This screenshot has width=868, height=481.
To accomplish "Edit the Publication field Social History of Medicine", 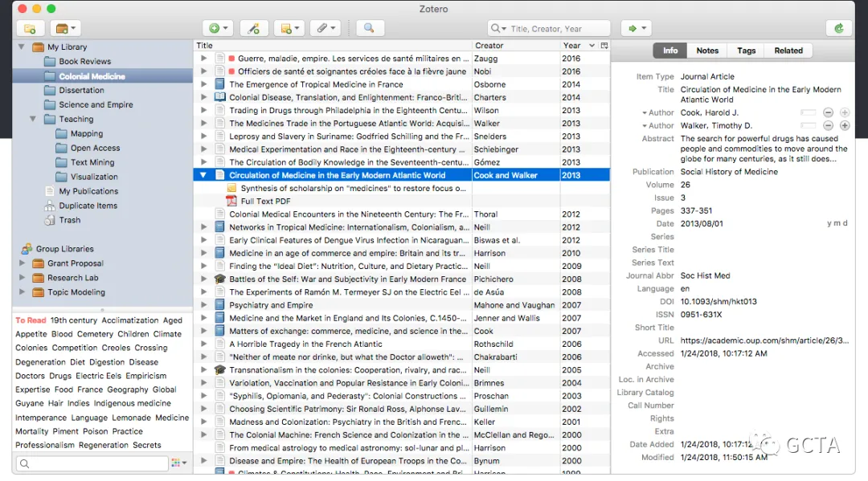I will (x=729, y=172).
